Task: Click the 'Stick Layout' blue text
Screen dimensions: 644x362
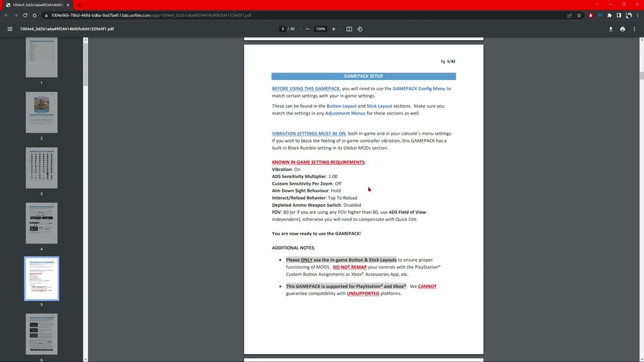Action: [x=379, y=106]
